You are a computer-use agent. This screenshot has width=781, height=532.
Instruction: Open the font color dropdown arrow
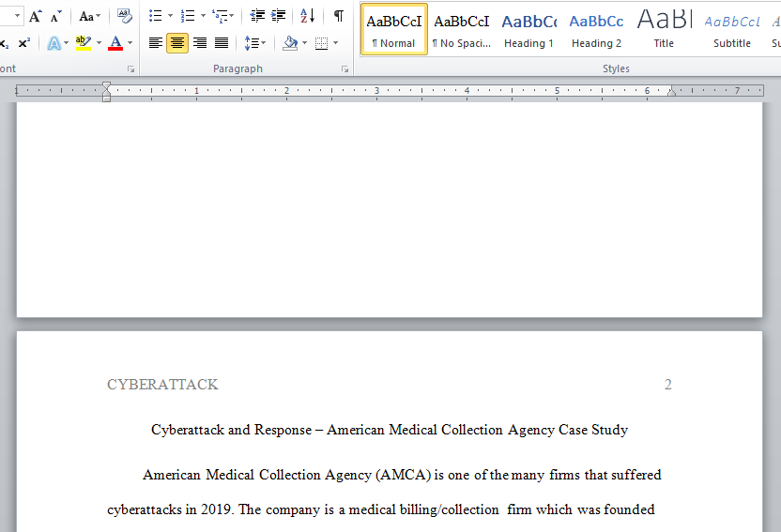coord(130,43)
